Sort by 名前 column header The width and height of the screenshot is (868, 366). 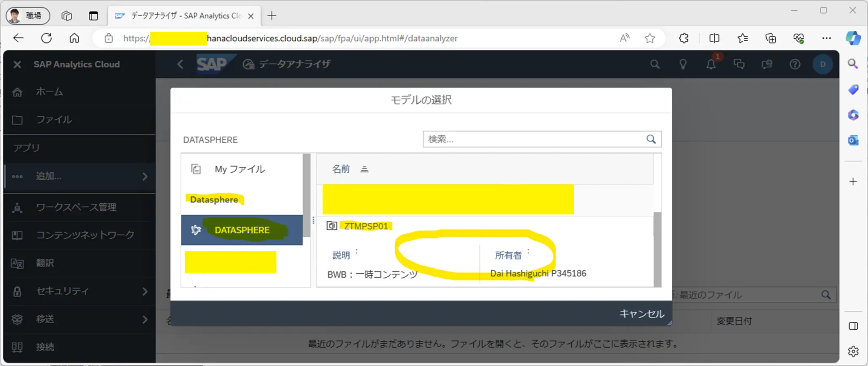(x=341, y=169)
